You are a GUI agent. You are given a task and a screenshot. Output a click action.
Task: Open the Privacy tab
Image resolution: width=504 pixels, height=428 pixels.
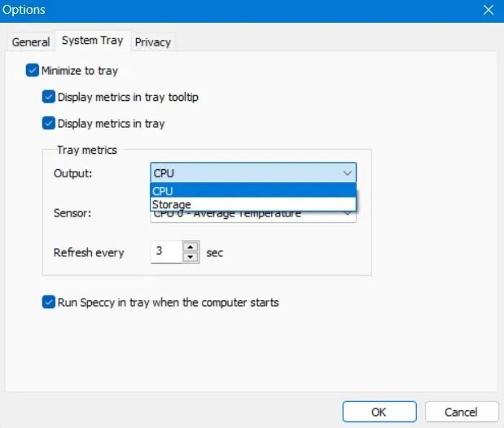pos(153,42)
